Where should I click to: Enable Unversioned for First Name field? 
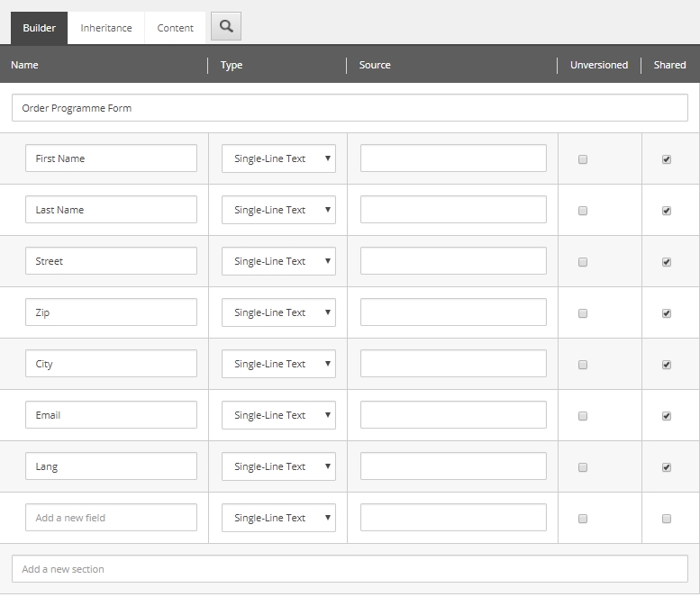(583, 159)
